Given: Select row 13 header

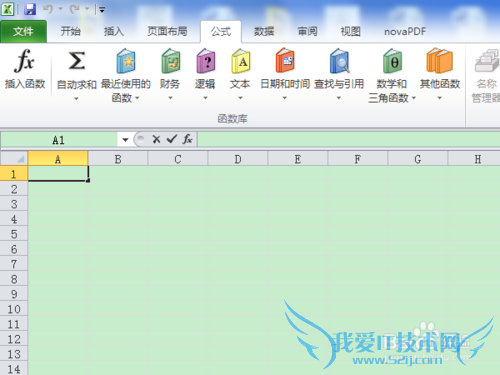Looking at the screenshot, I should point(14,354).
